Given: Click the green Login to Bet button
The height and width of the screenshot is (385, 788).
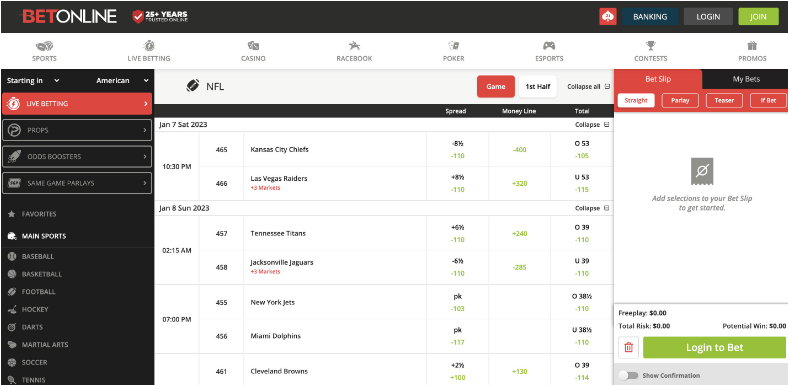Looking at the screenshot, I should point(714,347).
